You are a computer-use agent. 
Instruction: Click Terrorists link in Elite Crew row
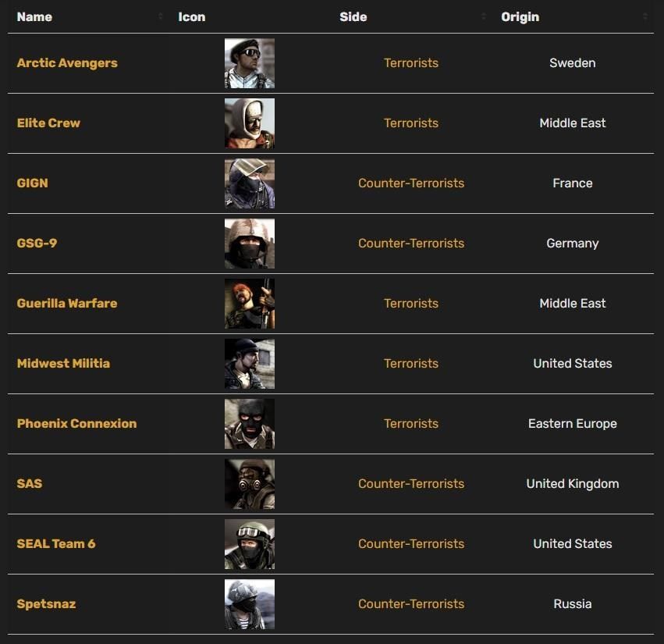coord(411,123)
